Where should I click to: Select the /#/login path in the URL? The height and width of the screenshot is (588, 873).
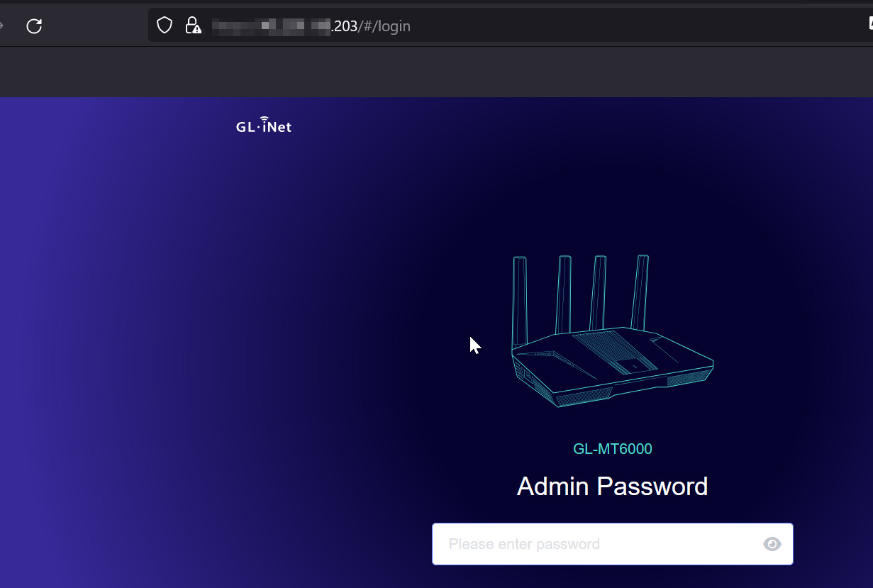click(x=384, y=26)
